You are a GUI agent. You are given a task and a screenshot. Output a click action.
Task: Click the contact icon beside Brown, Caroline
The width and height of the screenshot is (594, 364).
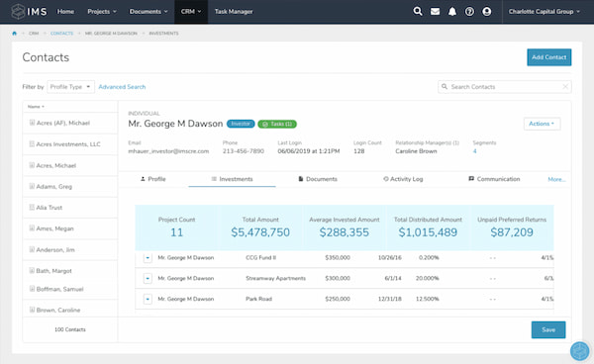32,310
